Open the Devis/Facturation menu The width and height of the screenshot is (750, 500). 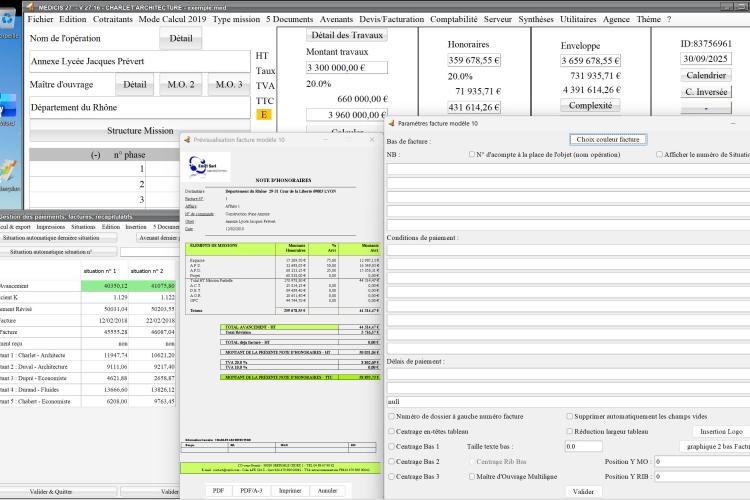[x=391, y=19]
